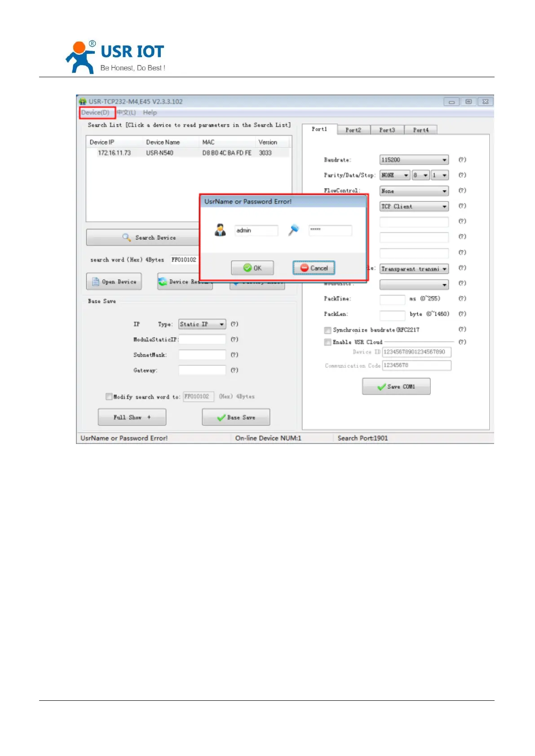535x756 pixels.
Task: Click the (?) help next to TCP Client
Action: (462, 206)
